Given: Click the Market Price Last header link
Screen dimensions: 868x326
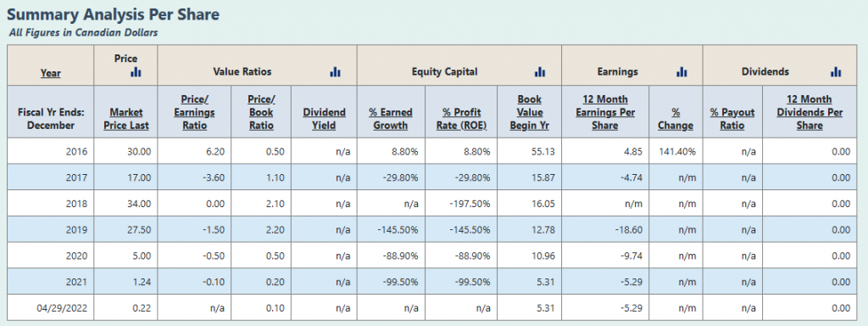Looking at the screenshot, I should 126,119.
